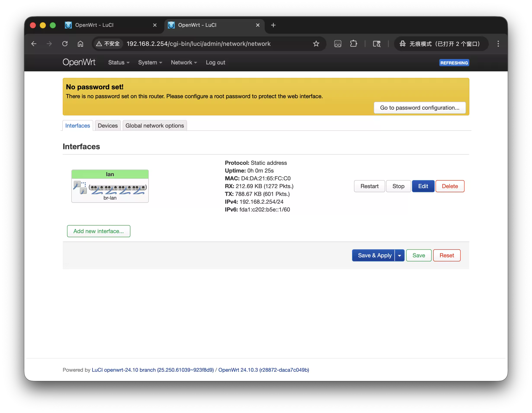Go to password configuration
Viewport: 532px width, 413px height.
(x=420, y=108)
